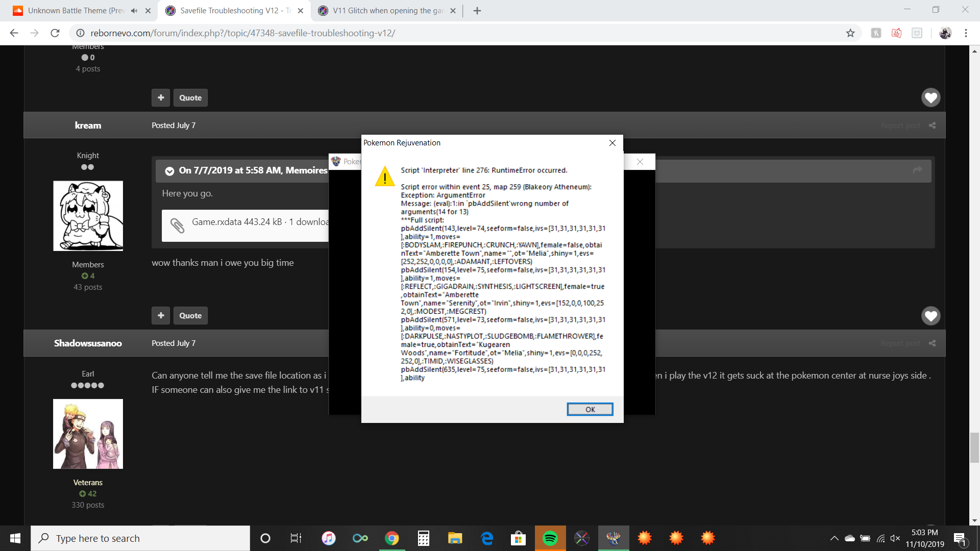Switch to Unknown Battle Theme tab
This screenshot has width=980, height=551.
pos(76,11)
